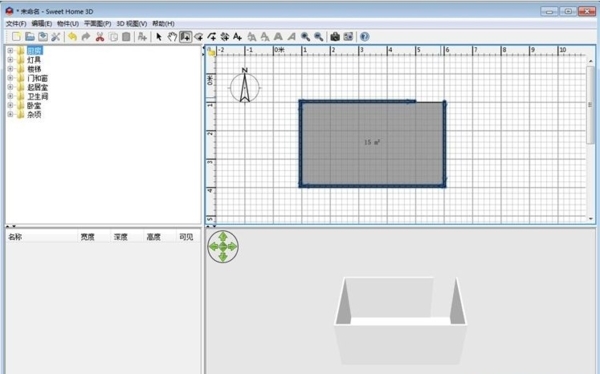The height and width of the screenshot is (374, 600).
Task: Open the 平面图(P) menu
Action: click(x=98, y=23)
